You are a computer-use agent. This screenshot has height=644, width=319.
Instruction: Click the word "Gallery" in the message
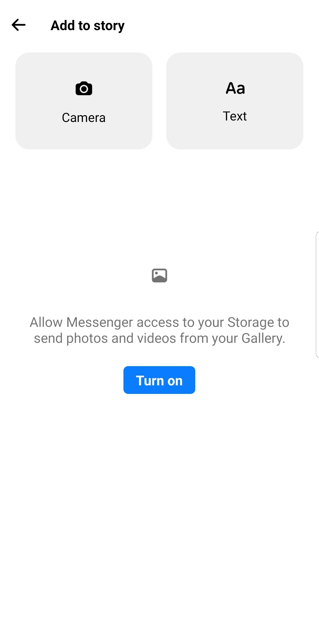click(262, 338)
